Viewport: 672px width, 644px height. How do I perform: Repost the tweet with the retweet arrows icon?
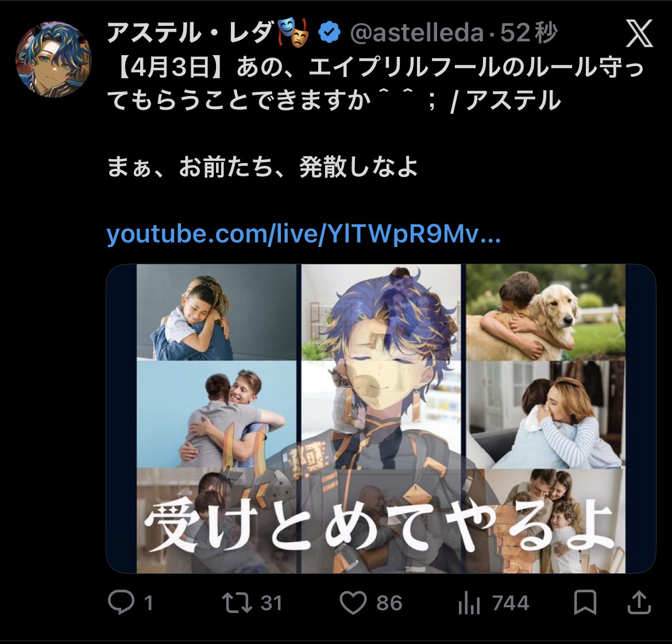pyautogui.click(x=237, y=602)
